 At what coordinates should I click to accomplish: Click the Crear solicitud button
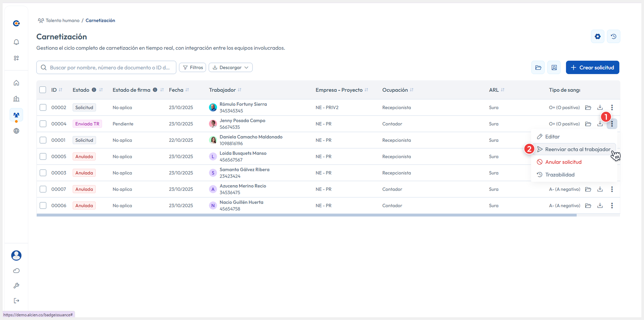pyautogui.click(x=592, y=68)
